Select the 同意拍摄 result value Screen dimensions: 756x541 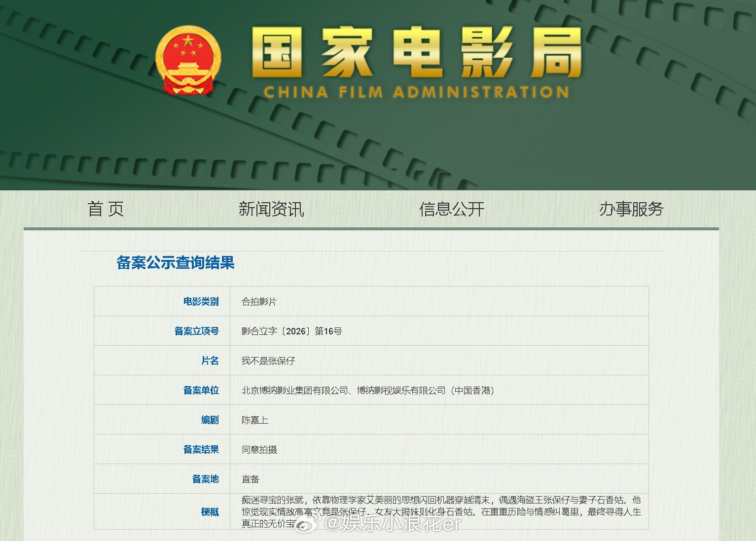(259, 450)
